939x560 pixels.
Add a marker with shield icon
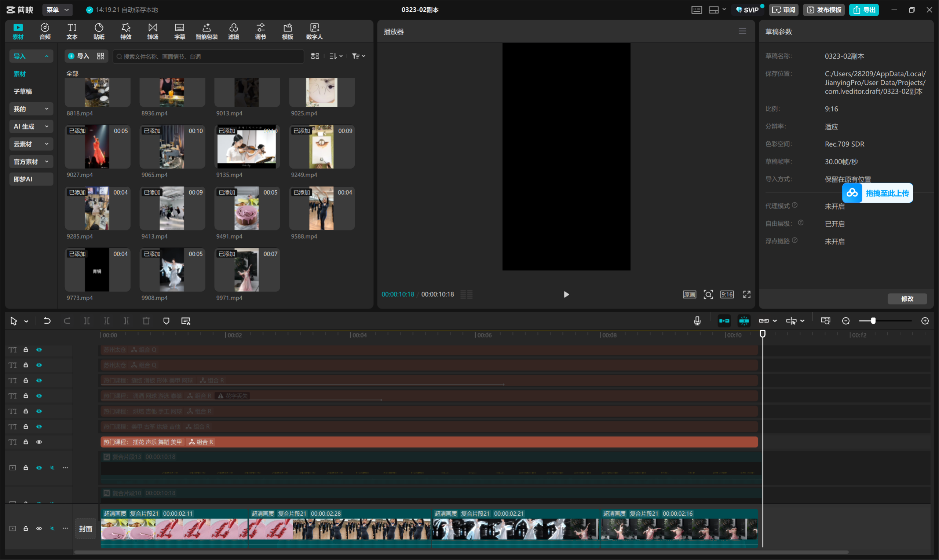click(166, 321)
